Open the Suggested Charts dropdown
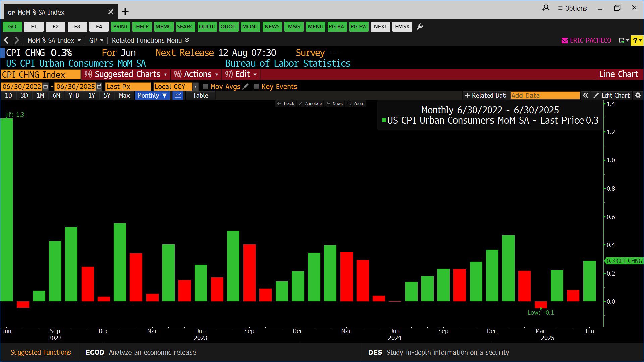The width and height of the screenshot is (644, 362). pos(125,74)
